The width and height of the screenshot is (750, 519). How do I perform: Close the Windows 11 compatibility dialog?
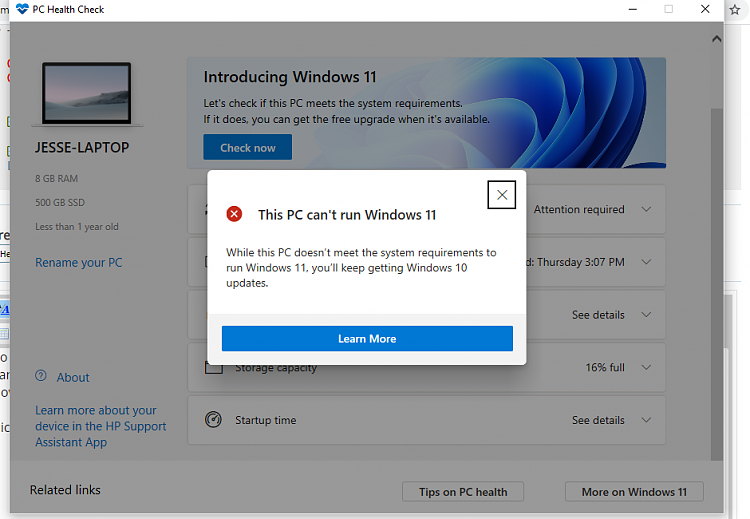point(502,195)
